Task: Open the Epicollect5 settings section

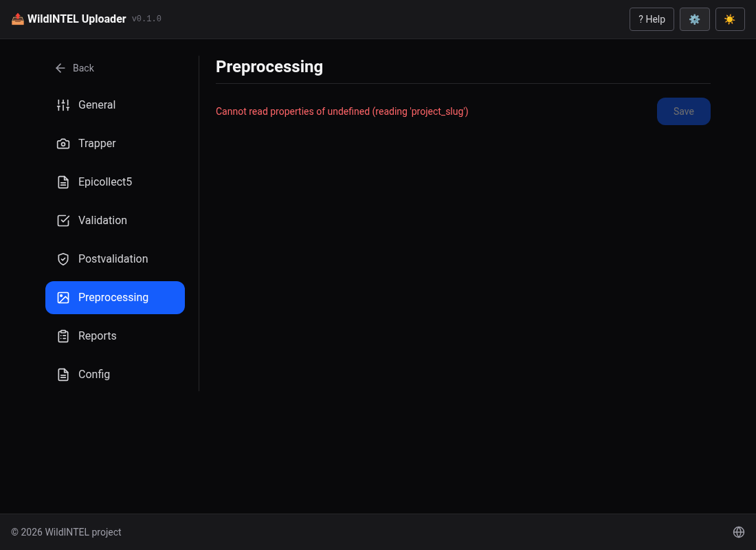Action: pyautogui.click(x=115, y=182)
